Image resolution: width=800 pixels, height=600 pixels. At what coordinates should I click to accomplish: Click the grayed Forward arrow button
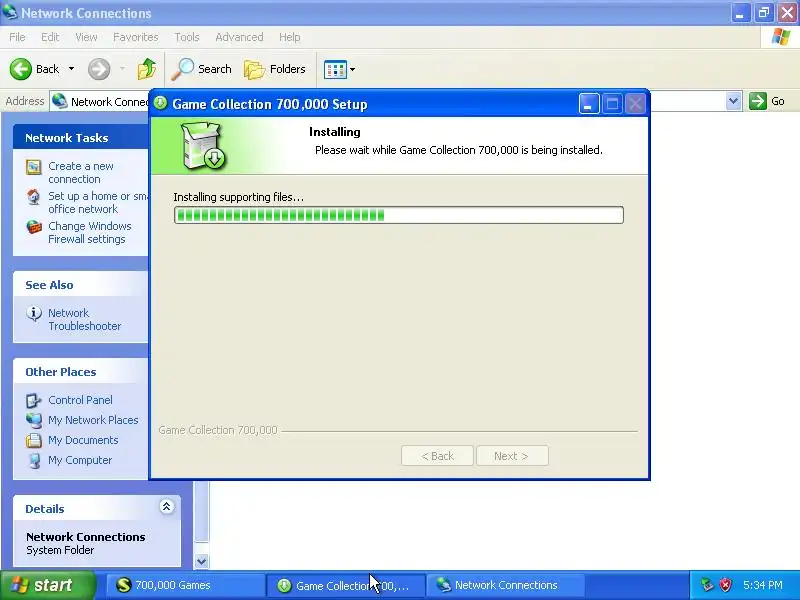[99, 69]
